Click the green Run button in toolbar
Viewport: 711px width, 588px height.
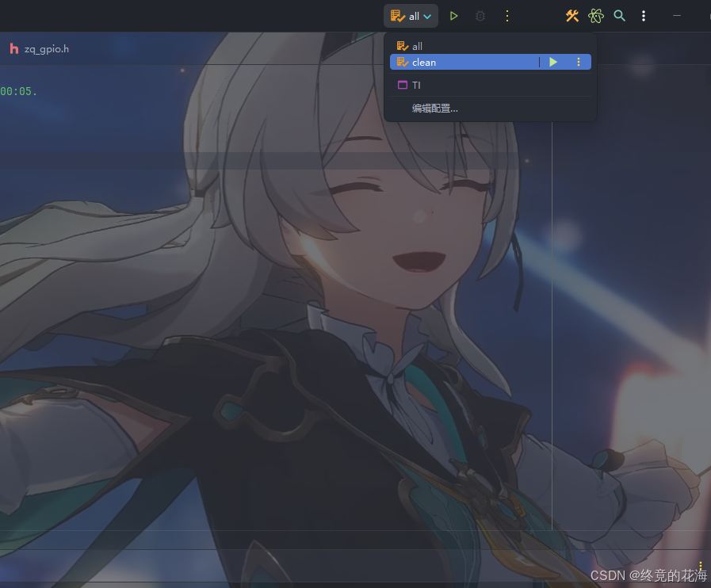pyautogui.click(x=453, y=17)
